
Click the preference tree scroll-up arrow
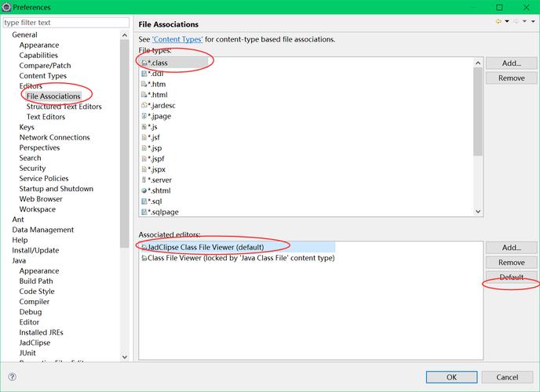click(125, 35)
